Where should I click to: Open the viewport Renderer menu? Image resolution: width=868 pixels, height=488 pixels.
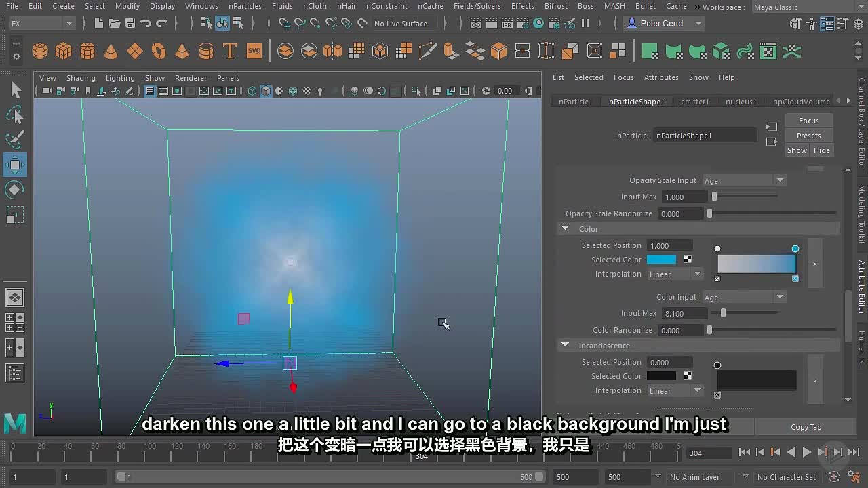tap(191, 78)
